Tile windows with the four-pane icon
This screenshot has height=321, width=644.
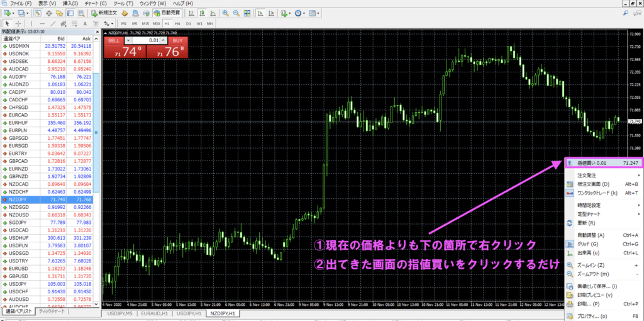coord(247,13)
